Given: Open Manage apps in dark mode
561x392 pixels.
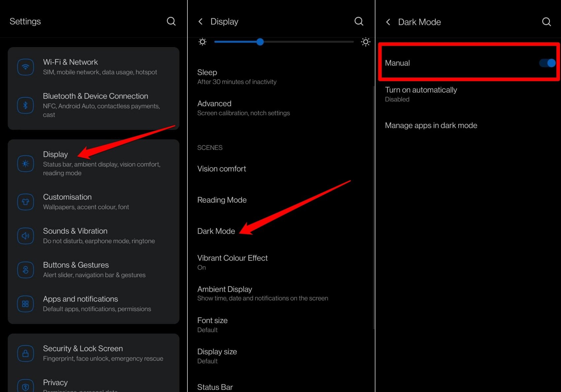Looking at the screenshot, I should [431, 125].
